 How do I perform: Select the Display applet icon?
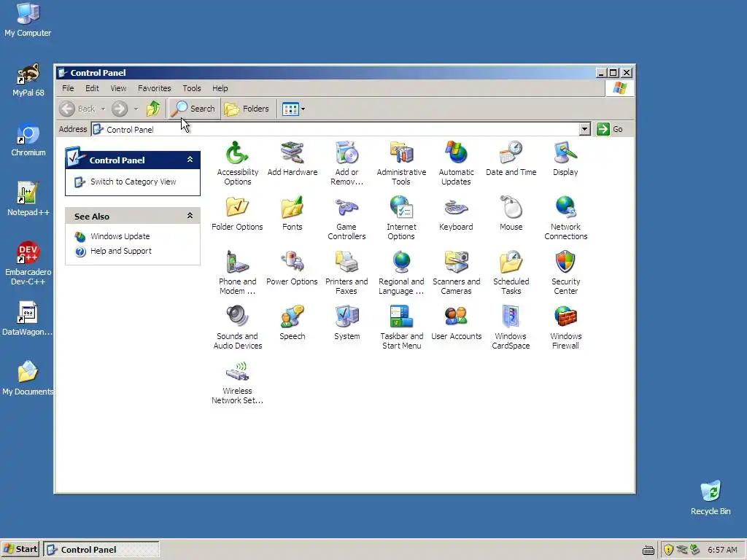click(565, 158)
